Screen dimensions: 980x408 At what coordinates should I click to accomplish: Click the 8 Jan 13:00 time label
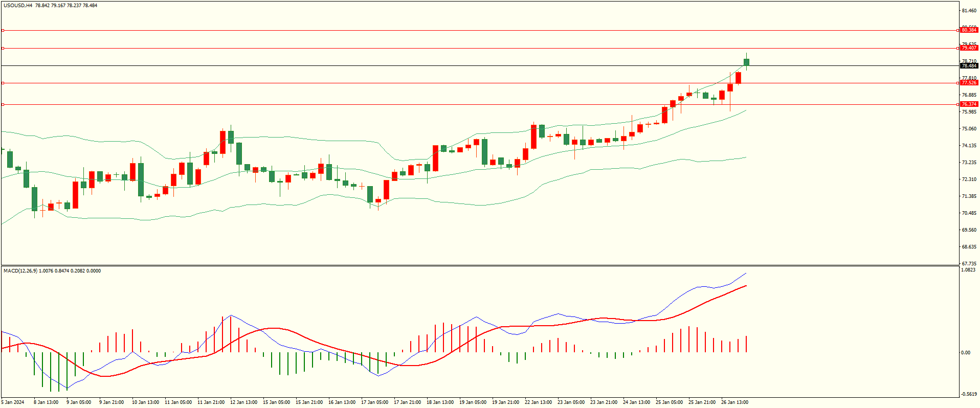point(46,402)
